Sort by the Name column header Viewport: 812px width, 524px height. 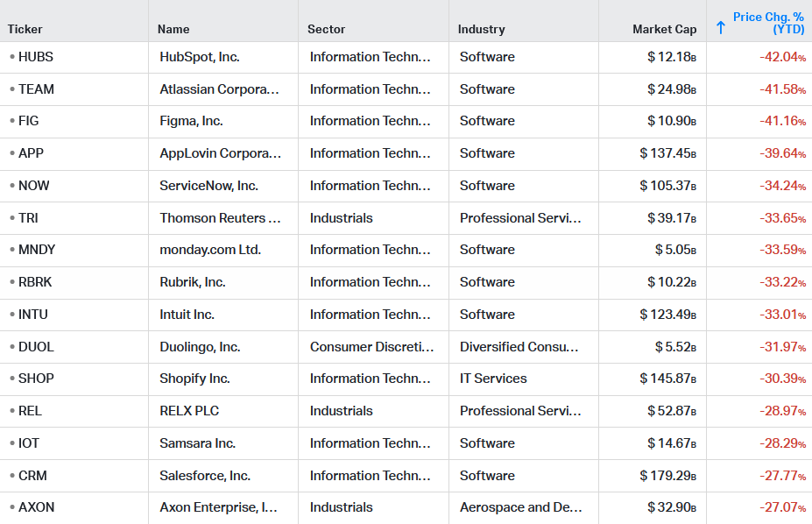[173, 29]
